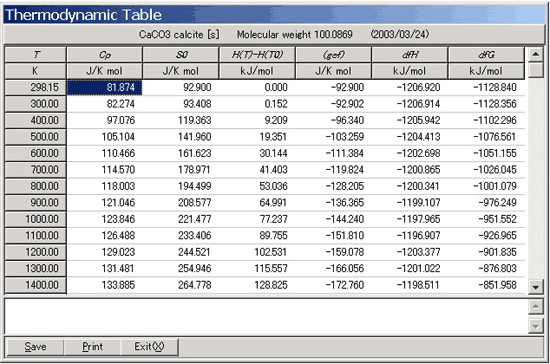Select the 900.00 row header
The image size is (550, 364).
coord(35,203)
